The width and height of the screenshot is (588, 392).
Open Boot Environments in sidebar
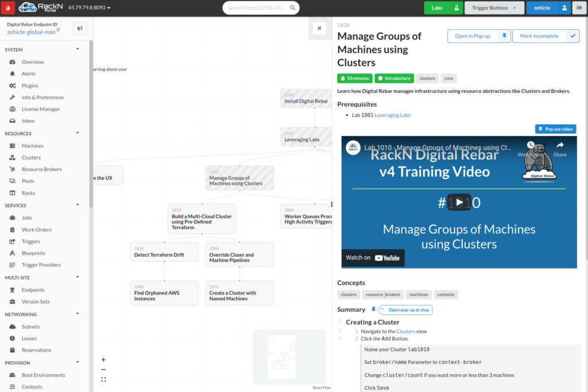(x=43, y=375)
